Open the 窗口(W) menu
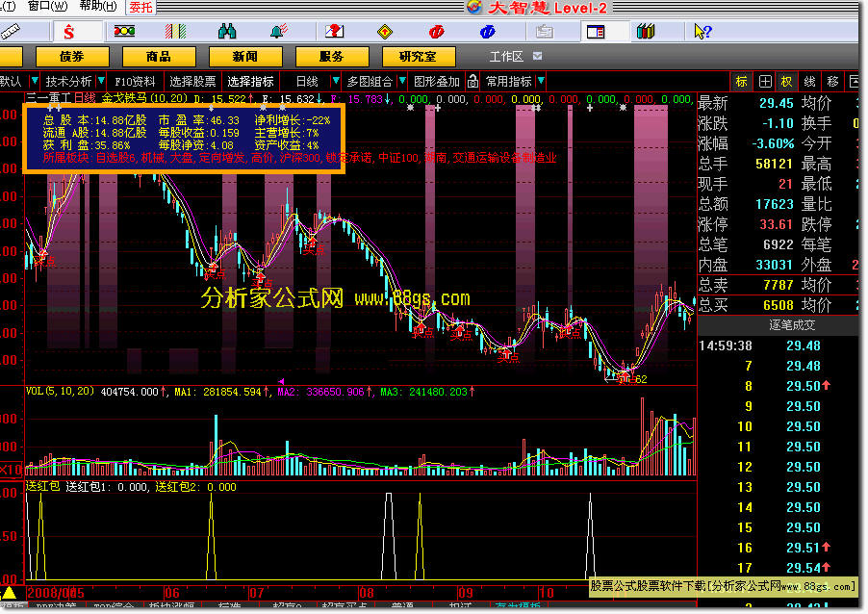Viewport: 868px width, 614px height. click(x=47, y=6)
